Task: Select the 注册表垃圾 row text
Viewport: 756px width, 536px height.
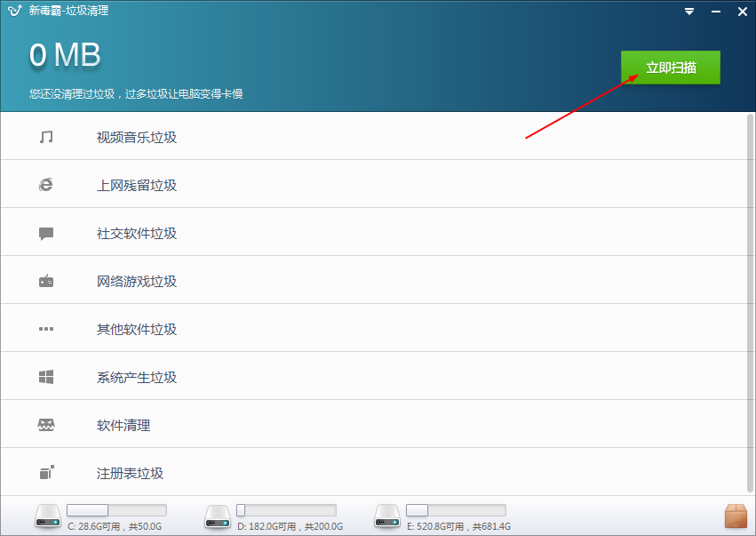Action: pos(130,473)
